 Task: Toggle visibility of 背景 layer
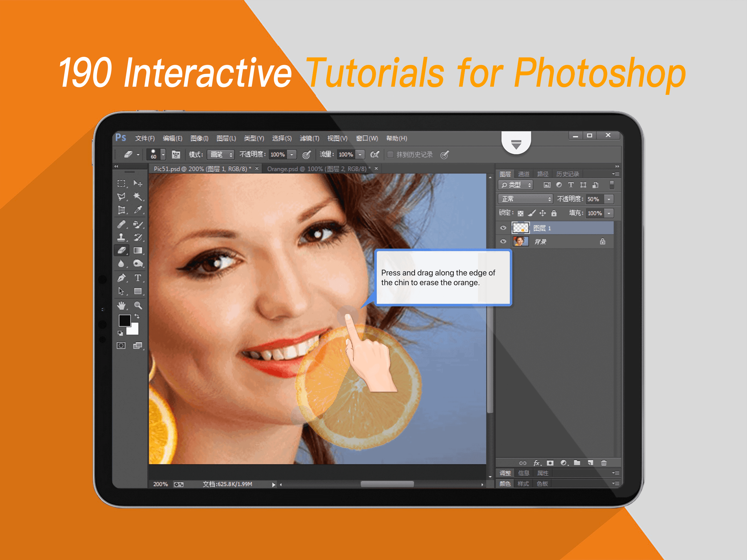pos(503,241)
